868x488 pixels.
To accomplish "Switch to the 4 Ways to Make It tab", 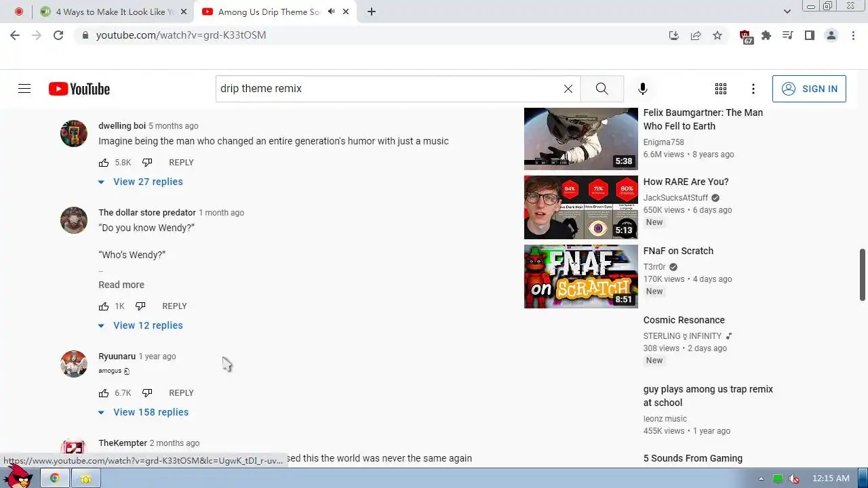I will 113,12.
